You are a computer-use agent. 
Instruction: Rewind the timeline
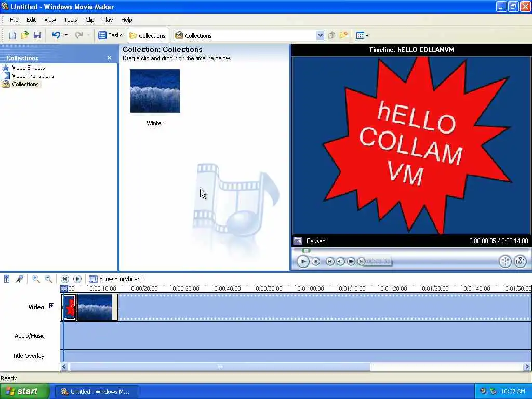point(65,279)
